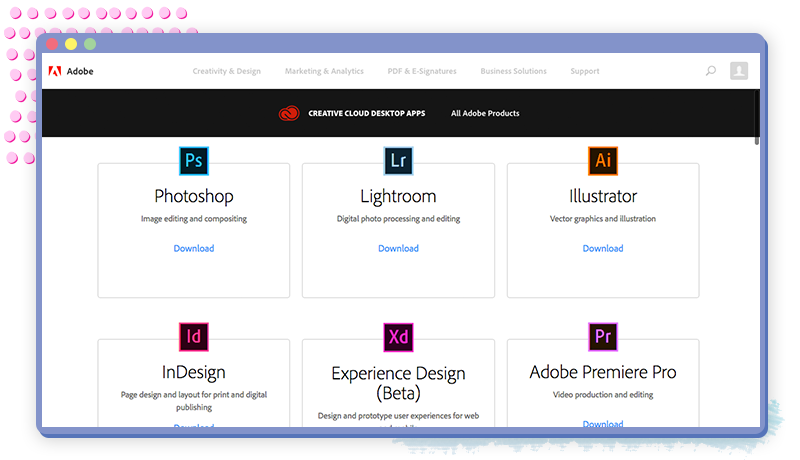Click the Photoshop Ps app icon
This screenshot has height=460, width=800.
[x=194, y=161]
